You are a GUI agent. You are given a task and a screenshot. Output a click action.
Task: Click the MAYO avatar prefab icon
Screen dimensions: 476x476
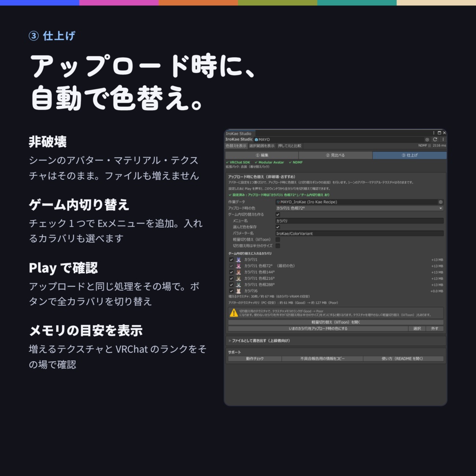[x=256, y=139]
